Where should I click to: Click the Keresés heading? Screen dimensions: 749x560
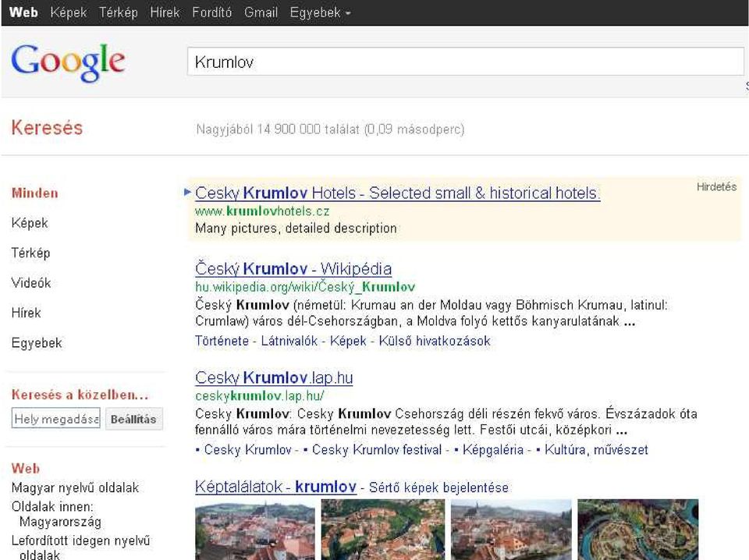tap(47, 127)
